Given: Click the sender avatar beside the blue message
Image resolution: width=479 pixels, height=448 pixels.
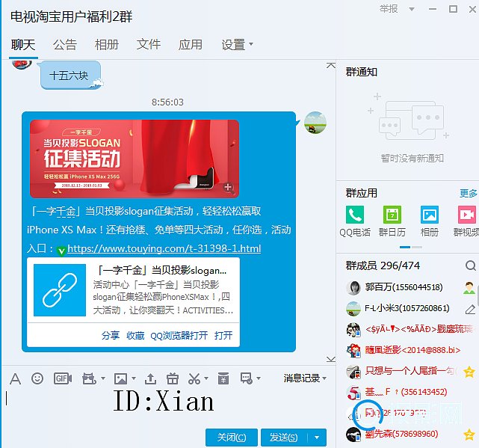Looking at the screenshot, I should (315, 123).
